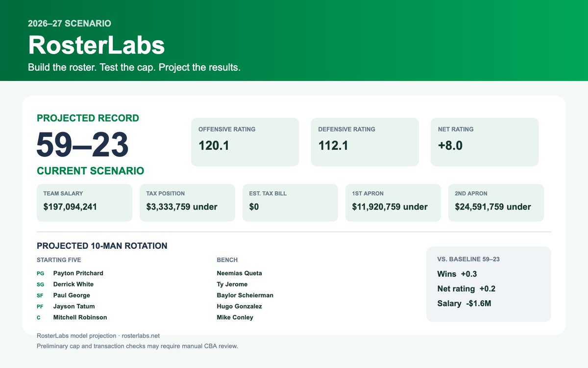Select starter Jayson Tatum
The height and width of the screenshot is (368, 588).
click(74, 306)
